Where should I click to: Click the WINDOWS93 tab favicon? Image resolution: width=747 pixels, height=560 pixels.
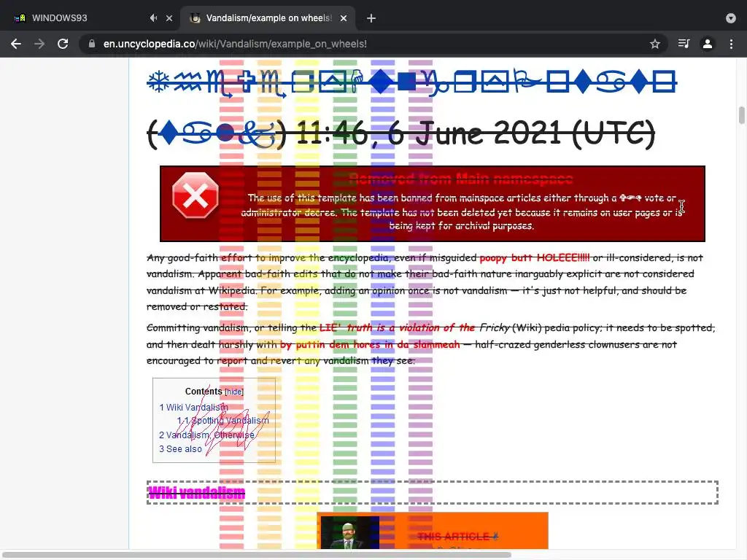click(20, 18)
